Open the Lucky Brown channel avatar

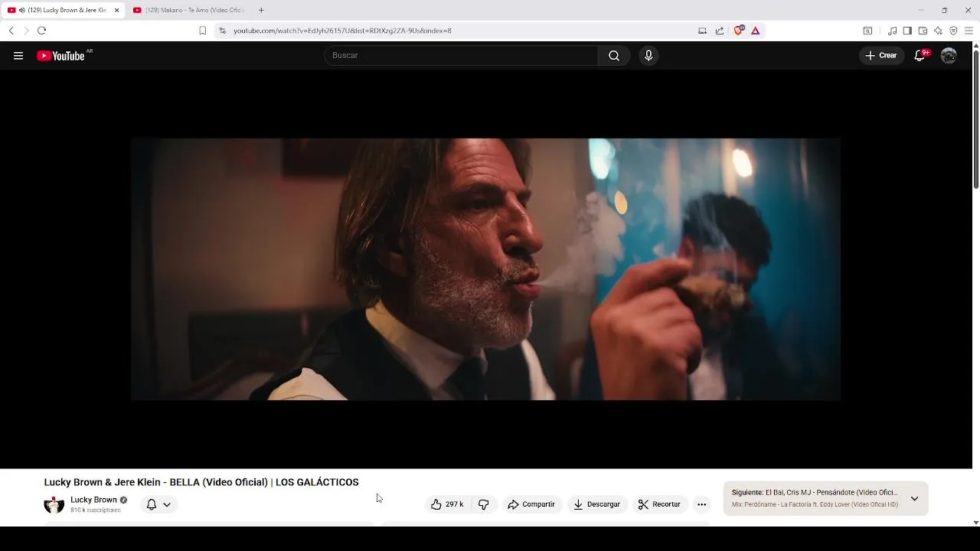pyautogui.click(x=54, y=504)
